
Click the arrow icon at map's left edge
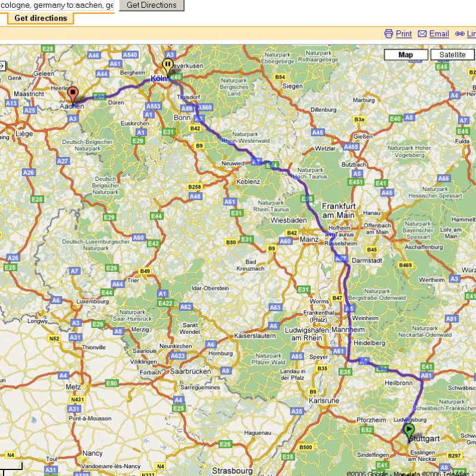[x=1, y=66]
